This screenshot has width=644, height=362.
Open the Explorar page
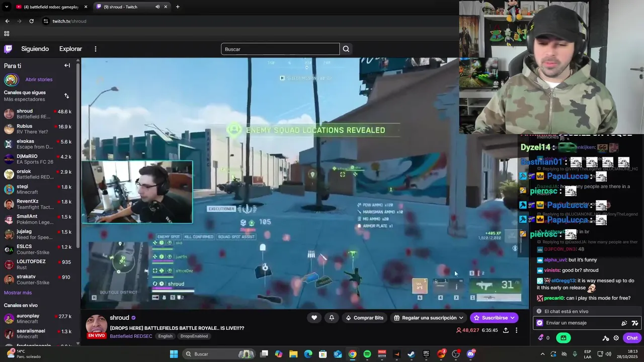70,49
